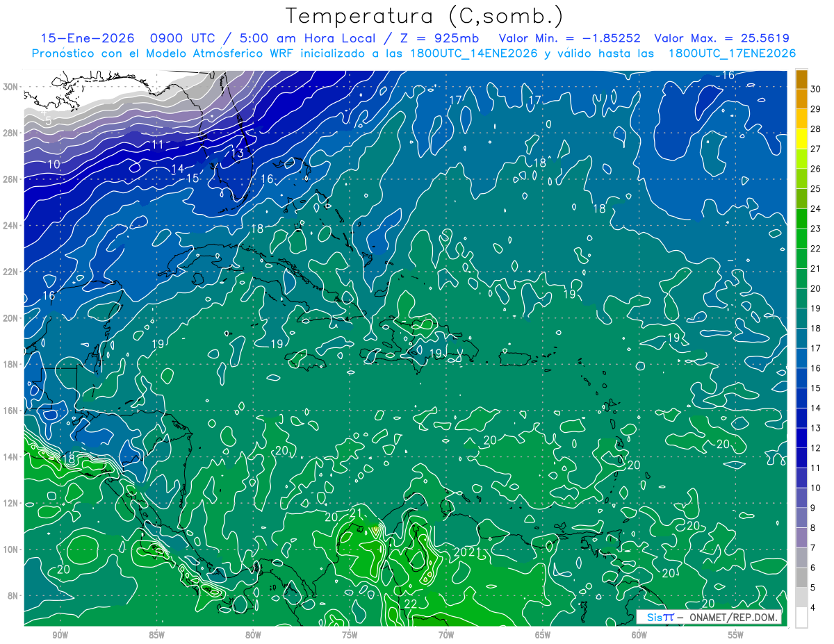Click the "85W" longitude axis label
Viewport: 834px width, 644px height.
coord(156,634)
